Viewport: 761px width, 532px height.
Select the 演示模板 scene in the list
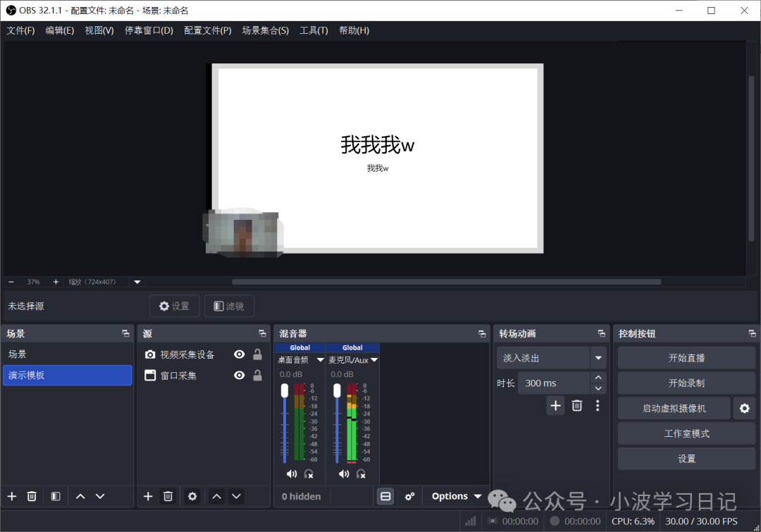click(67, 375)
